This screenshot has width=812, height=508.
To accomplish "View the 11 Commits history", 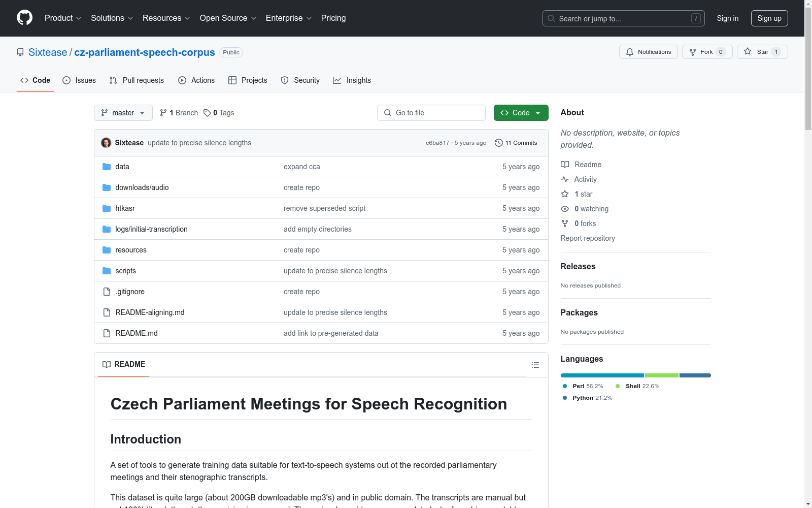I will (516, 143).
